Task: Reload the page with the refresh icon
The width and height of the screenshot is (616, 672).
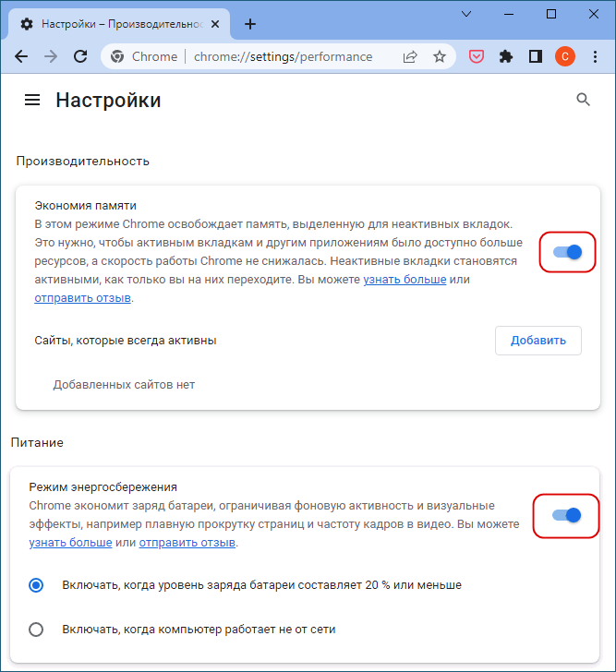Action: (80, 56)
